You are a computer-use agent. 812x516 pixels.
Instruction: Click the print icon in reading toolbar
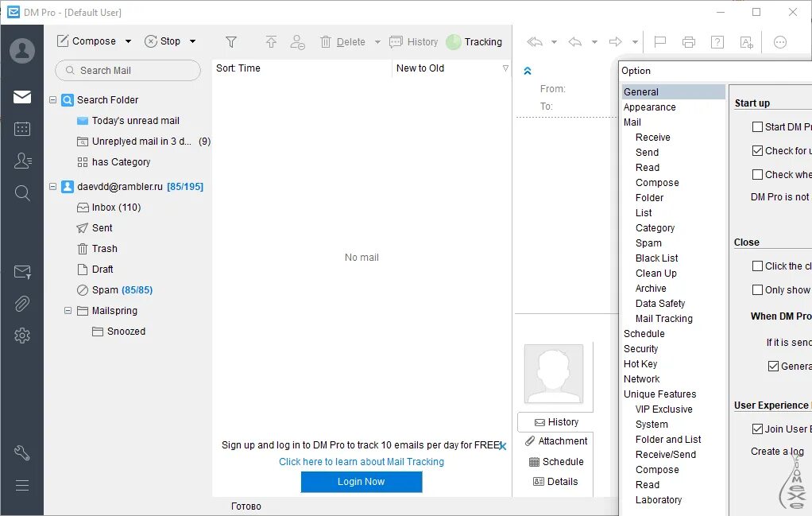pyautogui.click(x=689, y=42)
